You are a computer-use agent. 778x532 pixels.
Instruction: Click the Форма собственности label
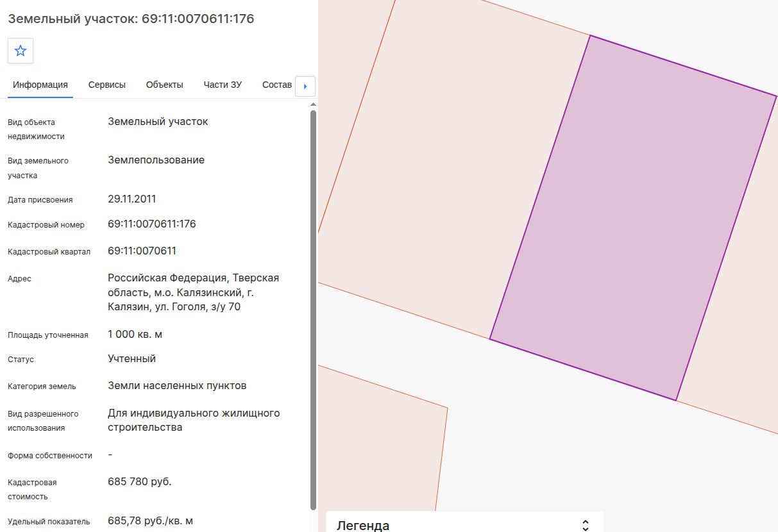click(x=50, y=456)
